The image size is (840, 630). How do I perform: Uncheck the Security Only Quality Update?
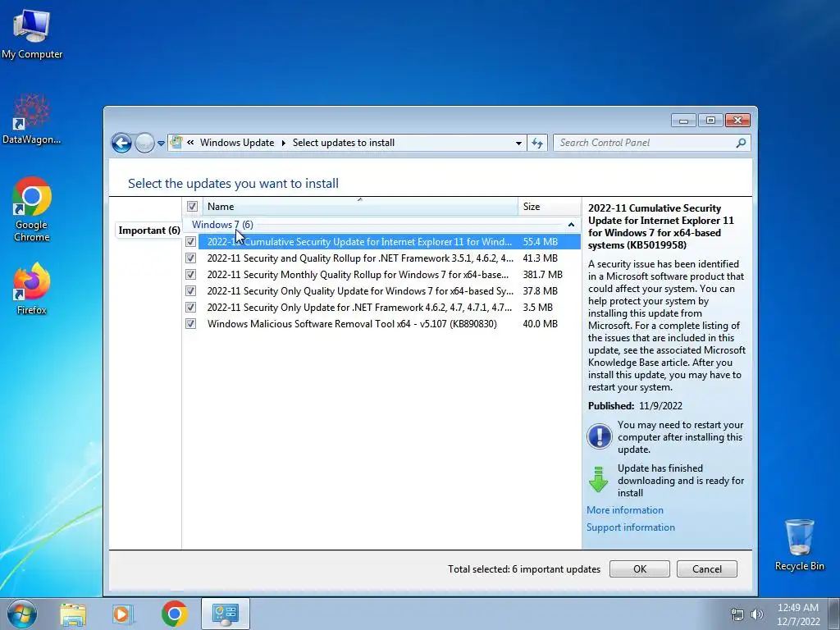coord(190,291)
